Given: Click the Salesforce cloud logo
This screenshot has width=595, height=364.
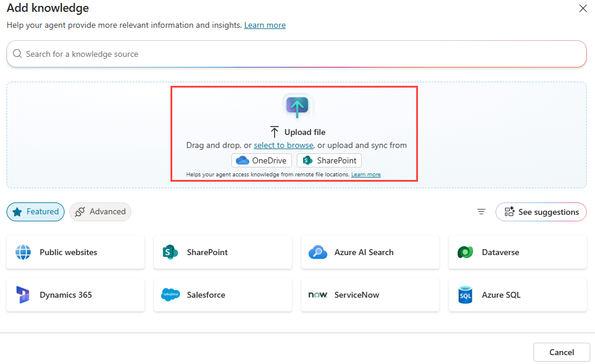Looking at the screenshot, I should (171, 295).
